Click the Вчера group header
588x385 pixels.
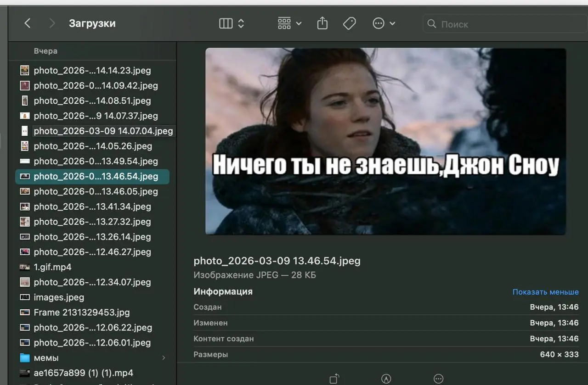coord(45,51)
